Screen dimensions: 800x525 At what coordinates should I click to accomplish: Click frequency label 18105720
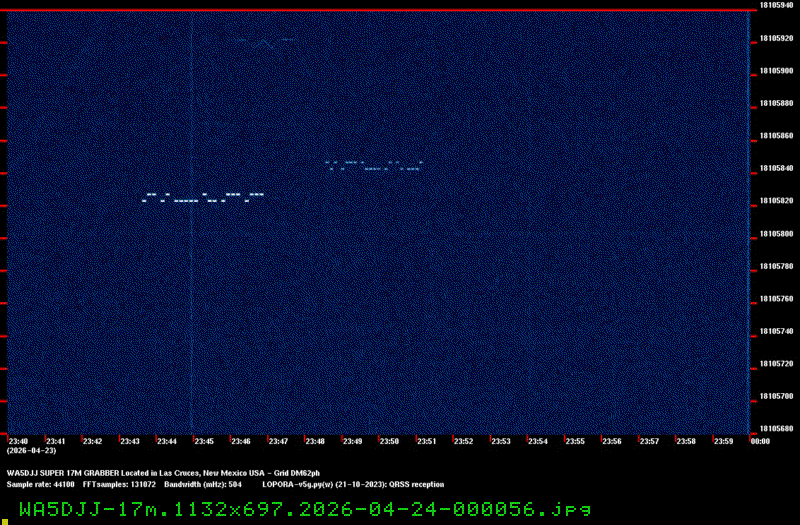coord(777,364)
